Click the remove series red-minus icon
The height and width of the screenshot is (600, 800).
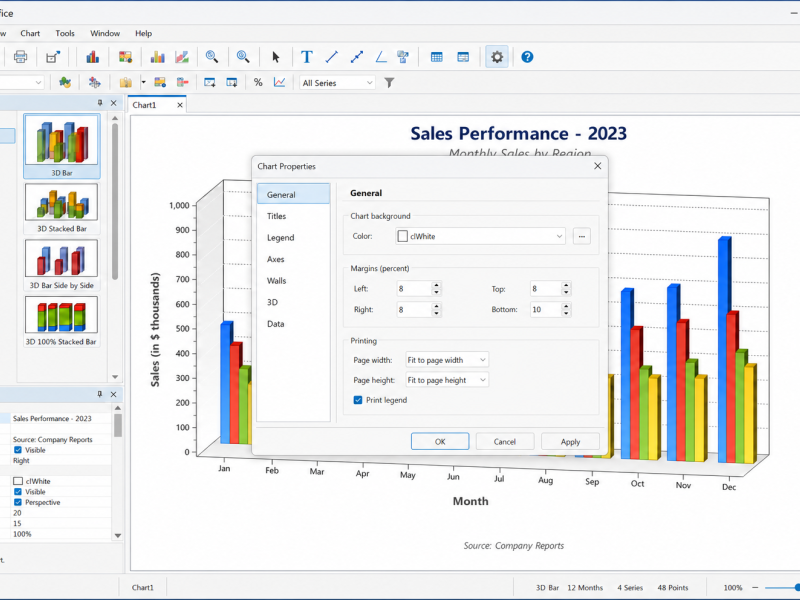pos(183,82)
